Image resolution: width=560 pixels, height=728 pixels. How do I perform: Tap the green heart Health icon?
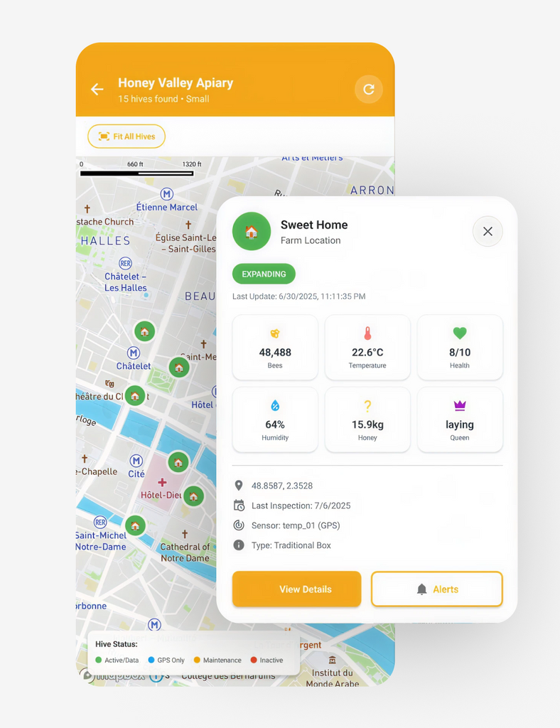(x=460, y=333)
